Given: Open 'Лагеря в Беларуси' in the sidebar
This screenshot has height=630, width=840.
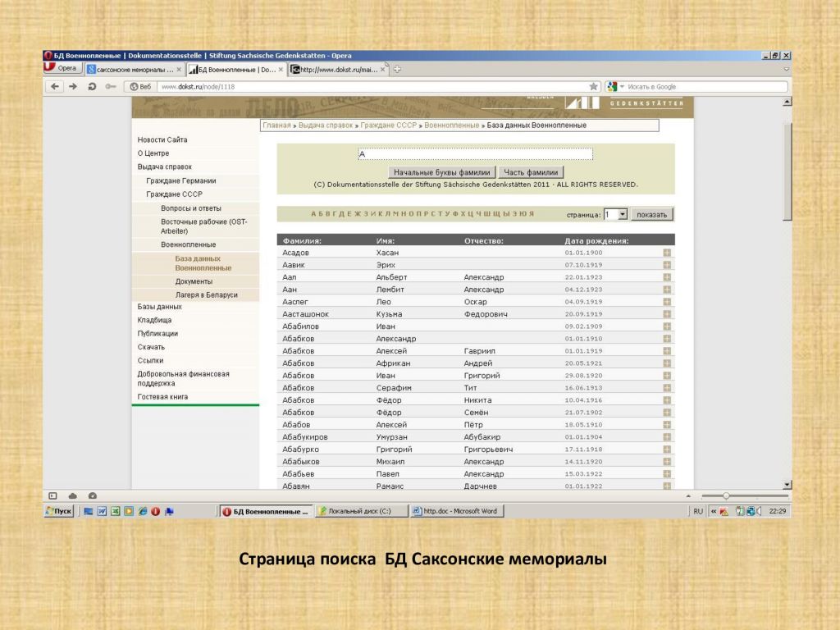Looking at the screenshot, I should pos(206,294).
